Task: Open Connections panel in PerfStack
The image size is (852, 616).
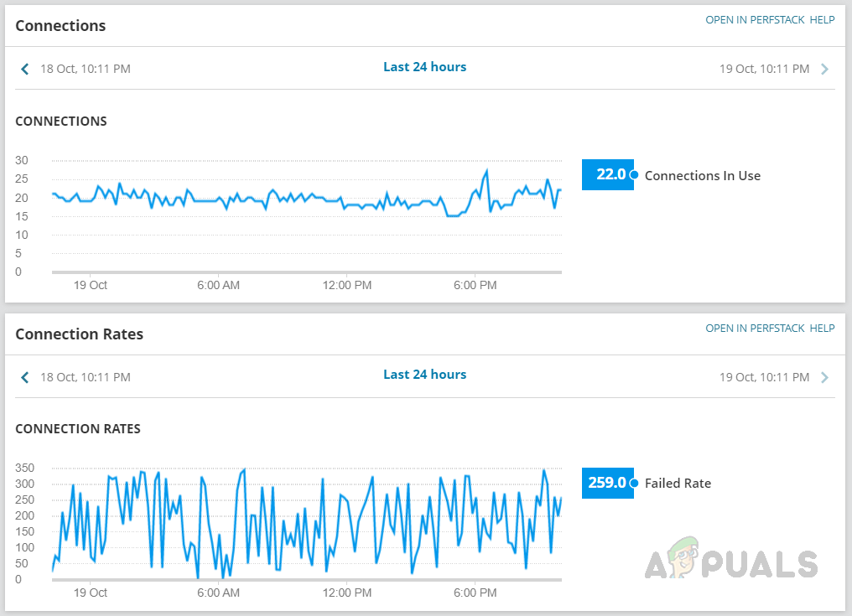Action: (755, 20)
